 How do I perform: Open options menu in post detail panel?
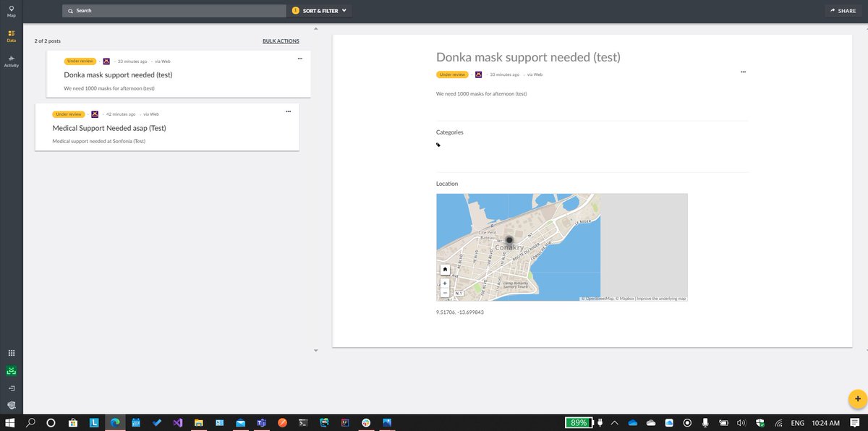point(743,72)
